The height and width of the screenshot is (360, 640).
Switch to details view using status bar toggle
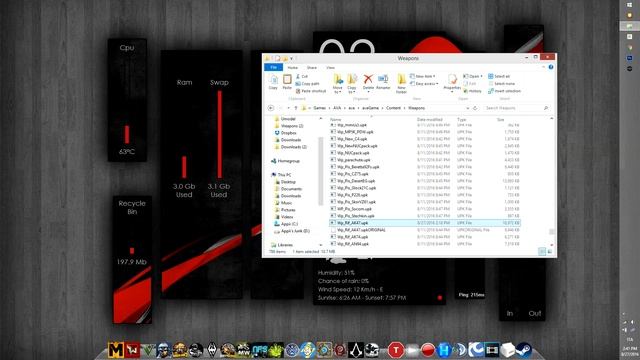tap(542, 252)
